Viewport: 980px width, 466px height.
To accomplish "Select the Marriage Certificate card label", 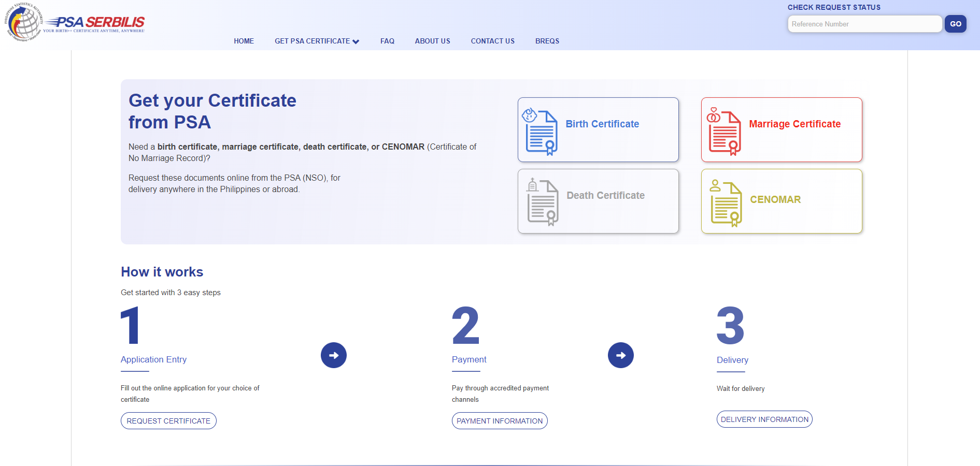I will click(794, 124).
